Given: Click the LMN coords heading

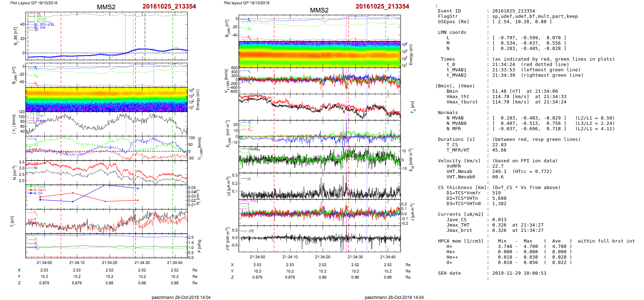Looking at the screenshot, I should click(x=452, y=32).
